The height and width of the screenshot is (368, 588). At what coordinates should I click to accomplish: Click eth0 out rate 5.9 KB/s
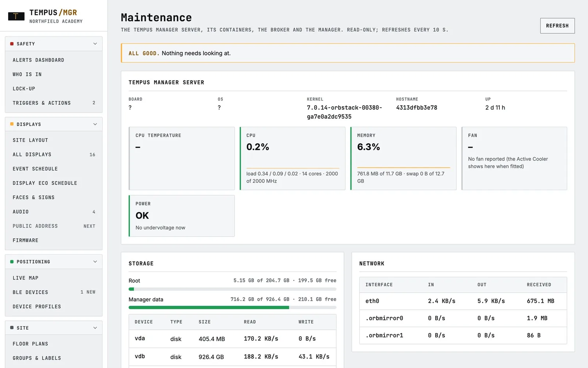click(491, 301)
